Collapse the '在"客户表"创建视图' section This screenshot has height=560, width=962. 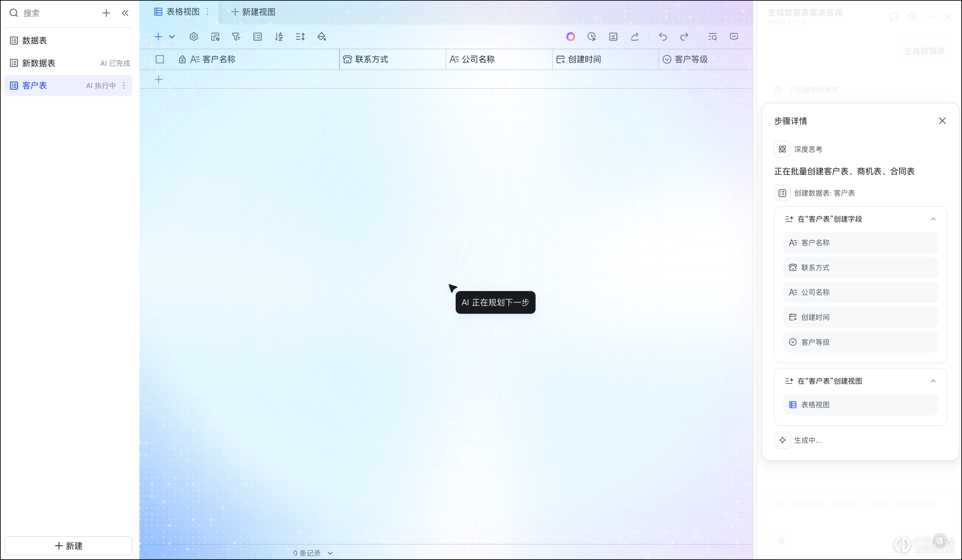(933, 381)
